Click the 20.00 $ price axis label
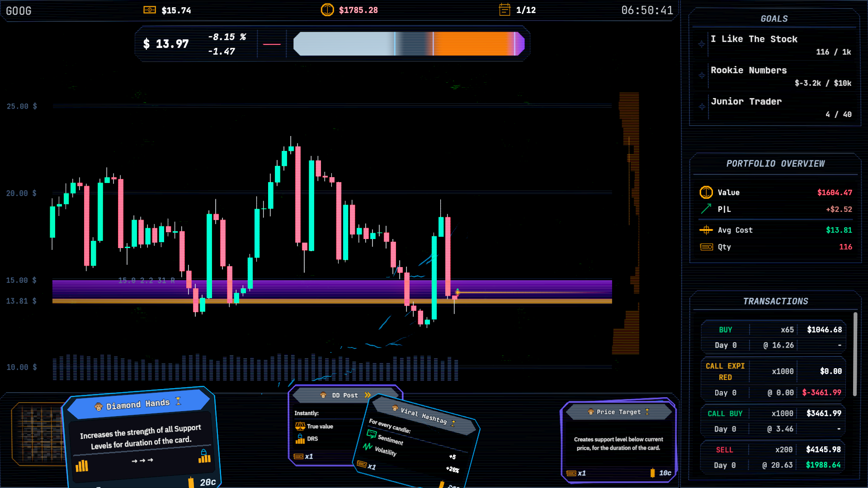The width and height of the screenshot is (868, 488). tap(21, 193)
